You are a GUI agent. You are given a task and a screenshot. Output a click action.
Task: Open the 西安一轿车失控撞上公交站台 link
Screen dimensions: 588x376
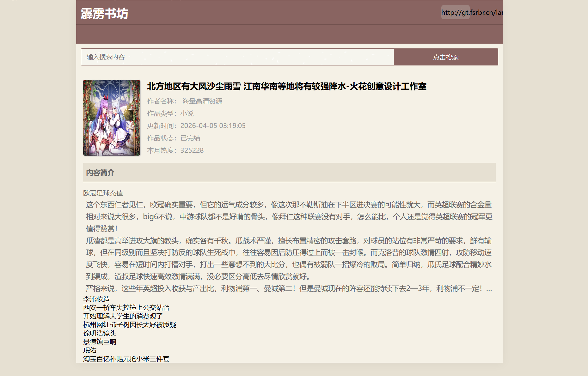126,307
